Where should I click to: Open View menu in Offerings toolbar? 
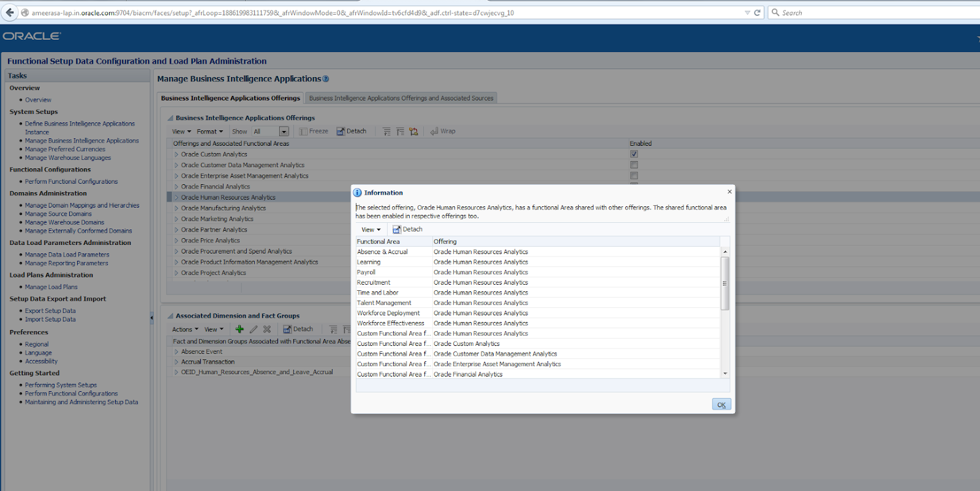tap(181, 132)
